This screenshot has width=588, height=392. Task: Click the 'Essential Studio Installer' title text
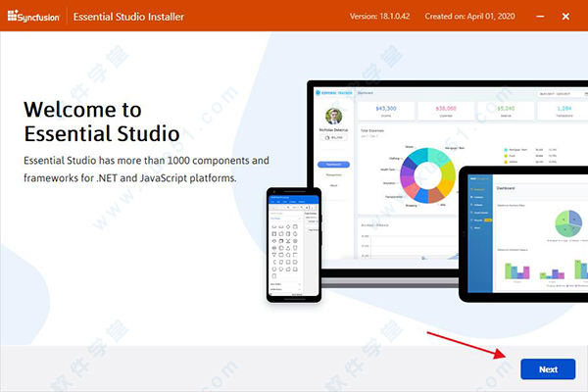tap(128, 17)
